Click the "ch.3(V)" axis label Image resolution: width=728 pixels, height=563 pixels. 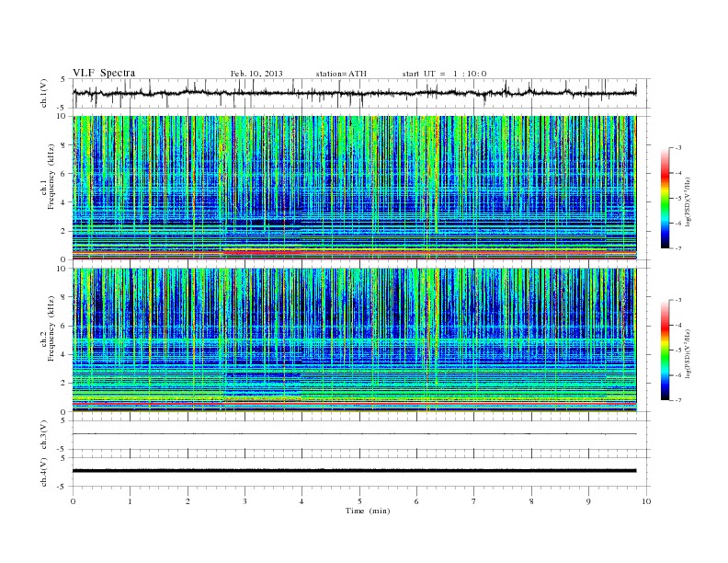click(44, 435)
